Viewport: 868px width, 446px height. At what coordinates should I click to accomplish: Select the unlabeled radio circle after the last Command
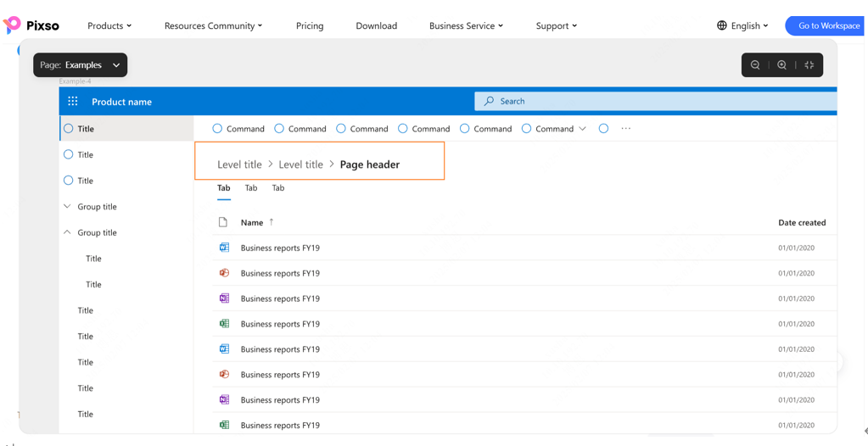603,129
